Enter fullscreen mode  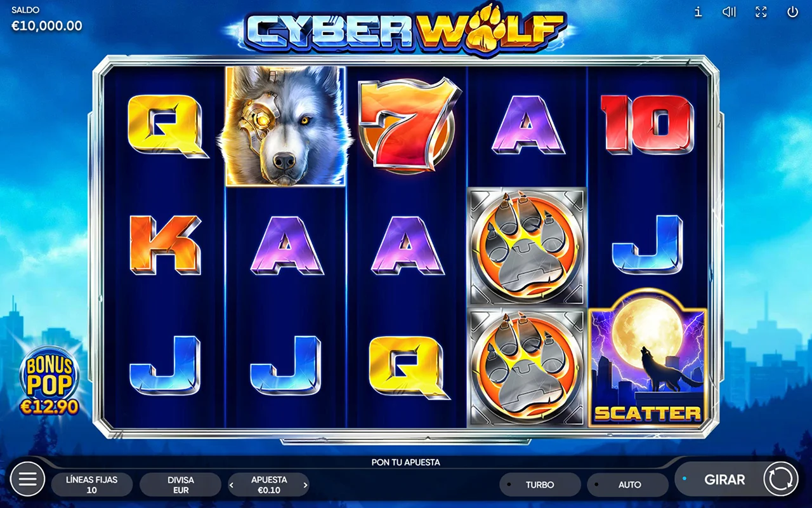click(761, 12)
